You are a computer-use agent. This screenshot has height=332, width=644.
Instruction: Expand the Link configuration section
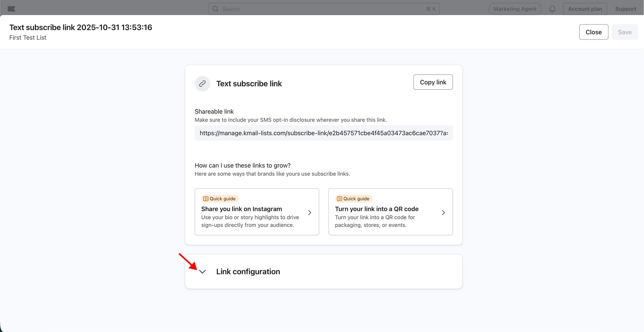tap(203, 272)
